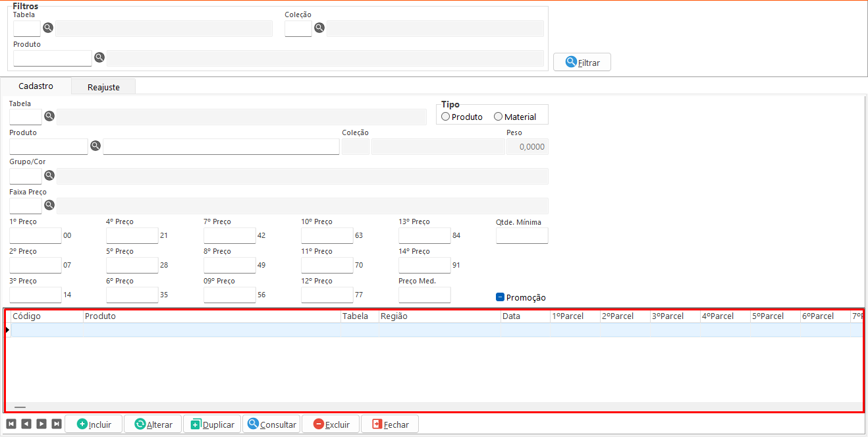Click the Tabela search icon in Filtros
868x437 pixels.
point(48,28)
